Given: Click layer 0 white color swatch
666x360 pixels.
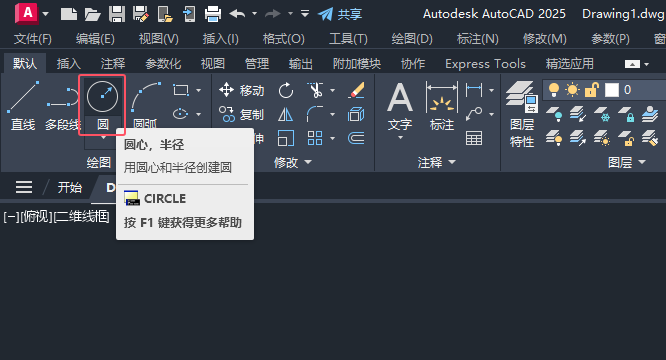Looking at the screenshot, I should coord(612,90).
